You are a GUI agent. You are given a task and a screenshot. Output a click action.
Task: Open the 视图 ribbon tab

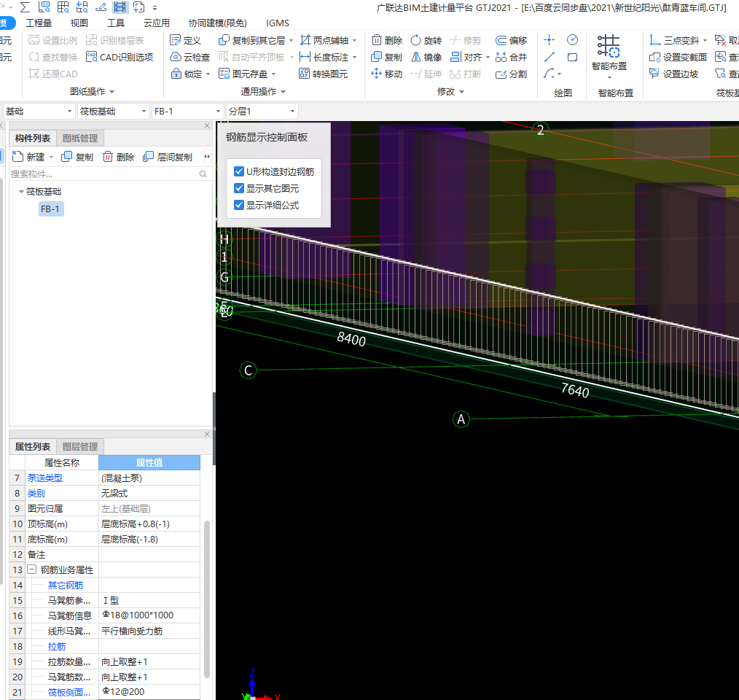[79, 23]
